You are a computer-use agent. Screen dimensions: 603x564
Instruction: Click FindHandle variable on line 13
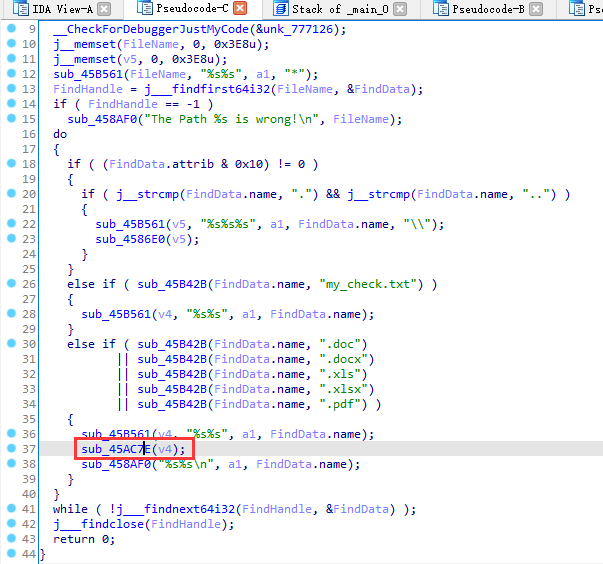(88, 89)
